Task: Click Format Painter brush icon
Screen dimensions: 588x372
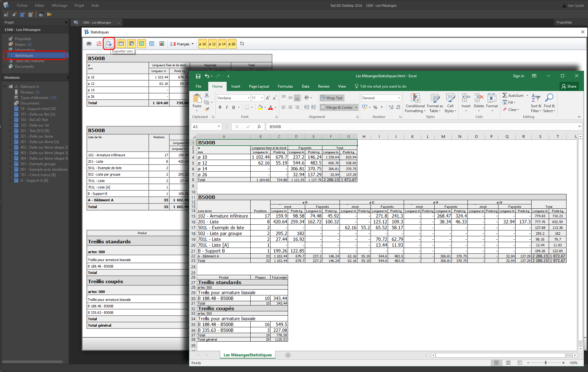Action: coord(207,109)
